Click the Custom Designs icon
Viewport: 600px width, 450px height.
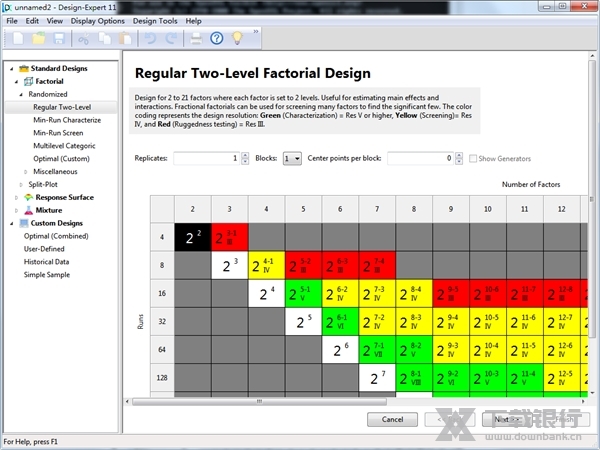coord(24,223)
